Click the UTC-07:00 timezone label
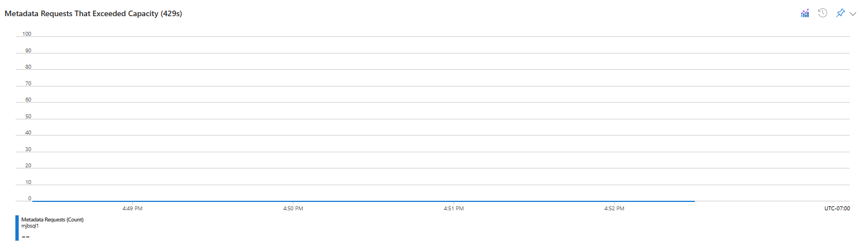The width and height of the screenshot is (868, 251). coord(837,209)
